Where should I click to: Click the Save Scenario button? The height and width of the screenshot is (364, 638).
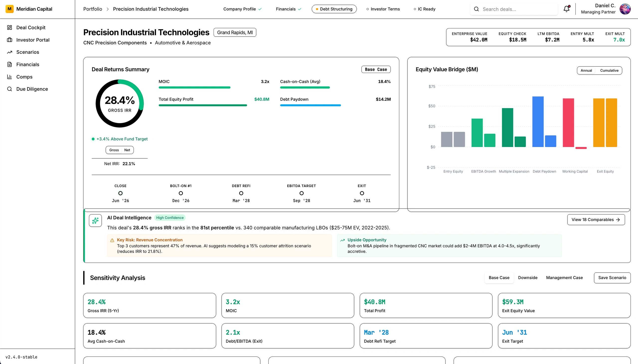click(612, 278)
